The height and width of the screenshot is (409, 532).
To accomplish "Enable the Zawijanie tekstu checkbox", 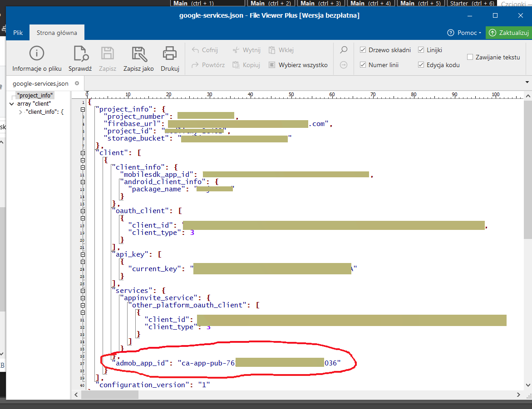I will pos(470,57).
